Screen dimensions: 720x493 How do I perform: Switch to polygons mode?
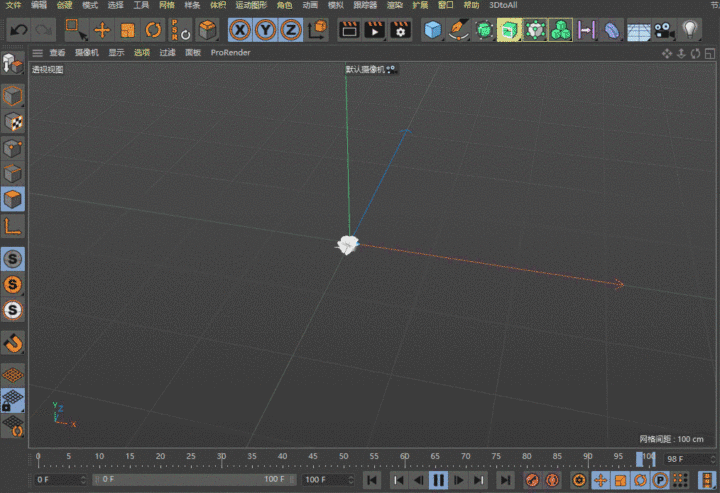click(12, 199)
